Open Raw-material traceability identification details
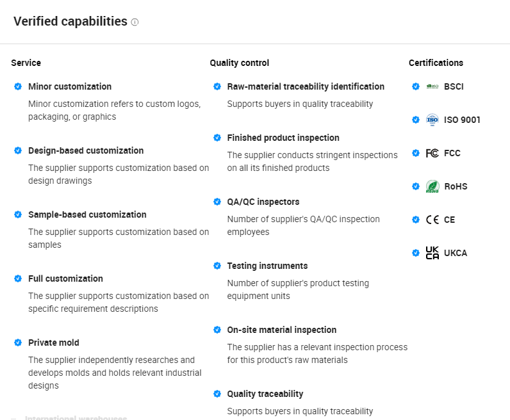 306,86
